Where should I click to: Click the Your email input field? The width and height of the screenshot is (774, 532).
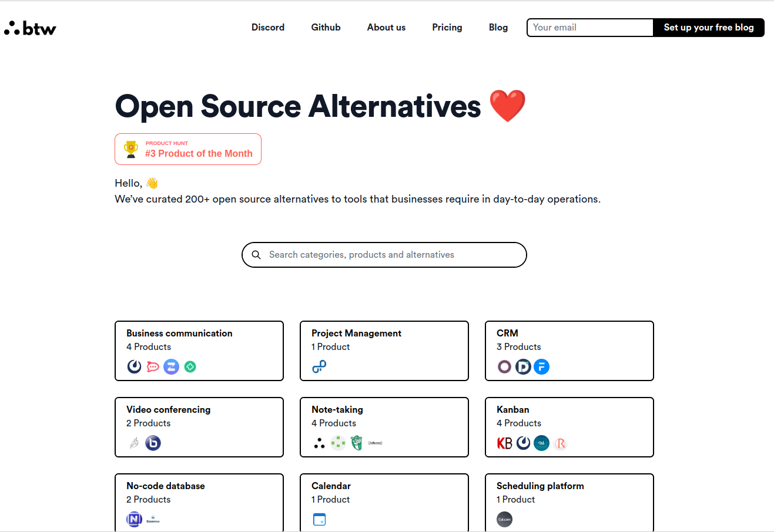pyautogui.click(x=589, y=28)
